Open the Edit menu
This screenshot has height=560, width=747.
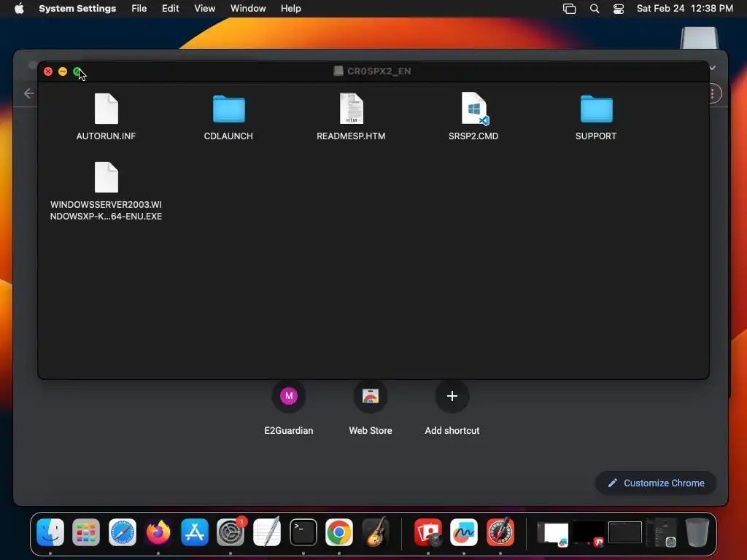[170, 8]
